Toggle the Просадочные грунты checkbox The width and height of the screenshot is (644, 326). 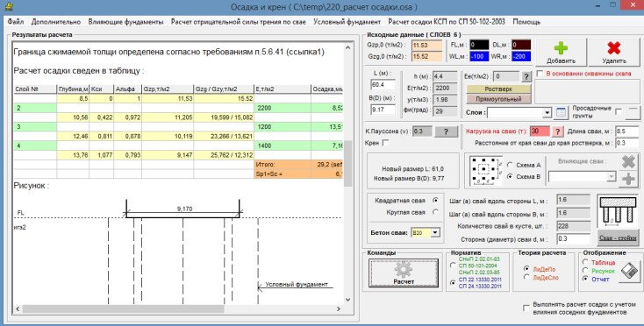pyautogui.click(x=619, y=111)
